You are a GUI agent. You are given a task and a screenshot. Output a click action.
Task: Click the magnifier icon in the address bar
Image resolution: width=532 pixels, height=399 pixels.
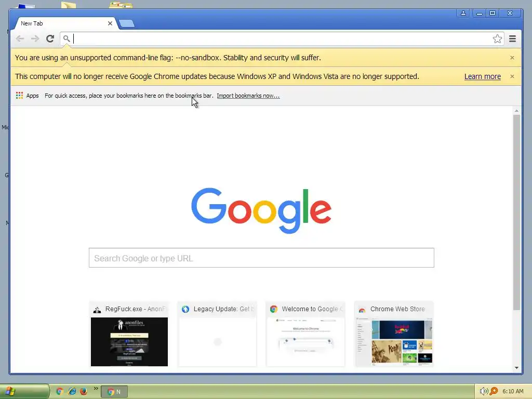click(66, 38)
